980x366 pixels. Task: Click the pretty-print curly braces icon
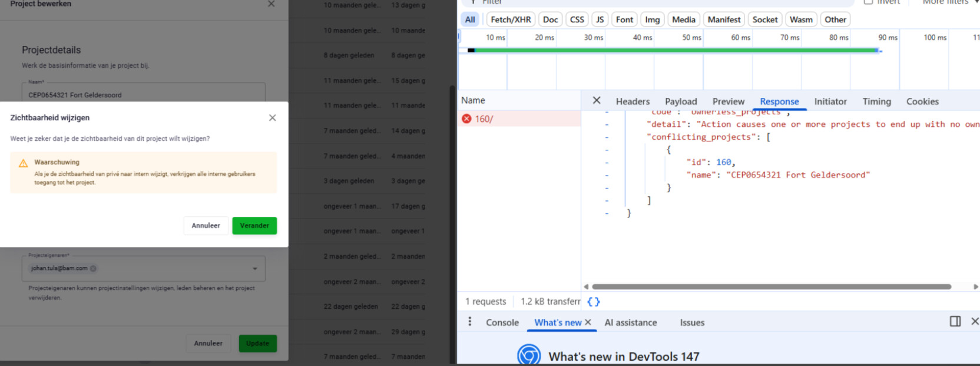(x=594, y=302)
